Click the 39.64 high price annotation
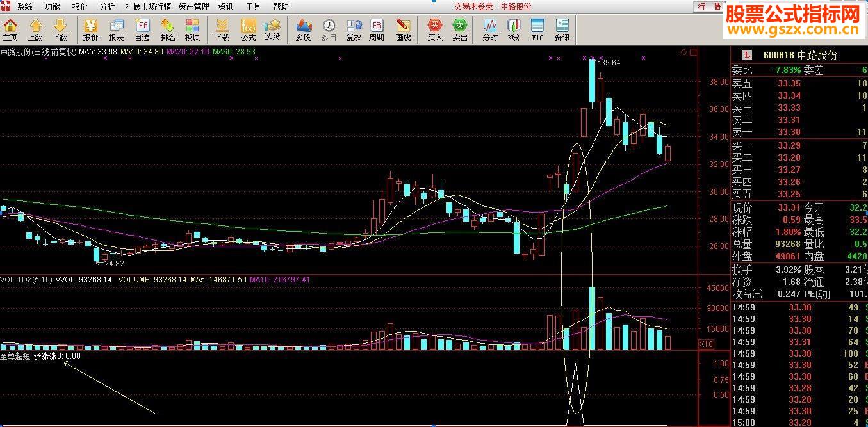The width and height of the screenshot is (868, 427). 611,63
